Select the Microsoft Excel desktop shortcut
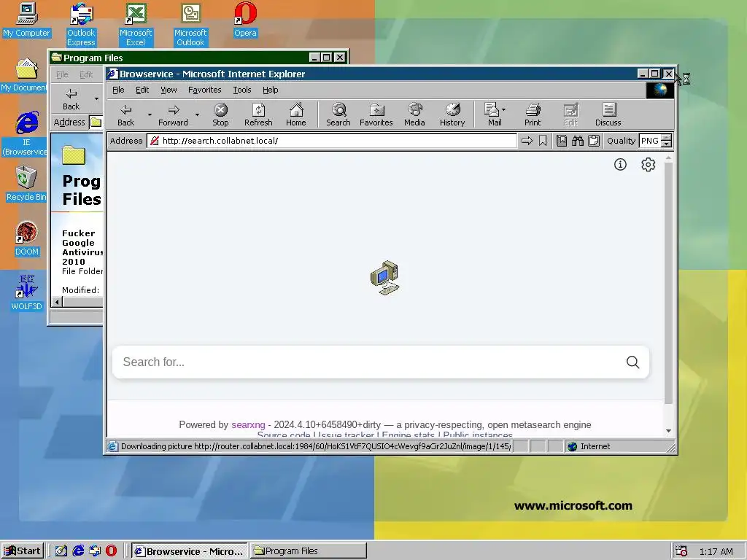747x560 pixels. click(135, 25)
